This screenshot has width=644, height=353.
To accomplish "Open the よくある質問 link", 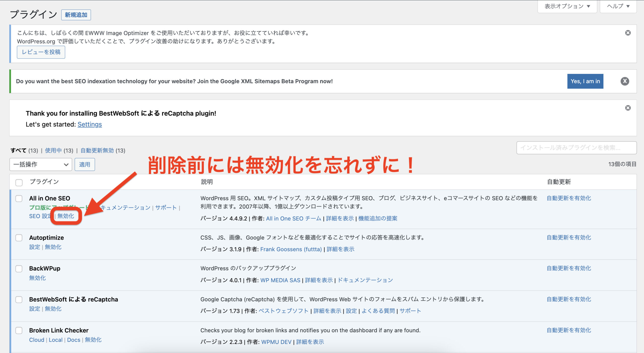I will 378,311.
